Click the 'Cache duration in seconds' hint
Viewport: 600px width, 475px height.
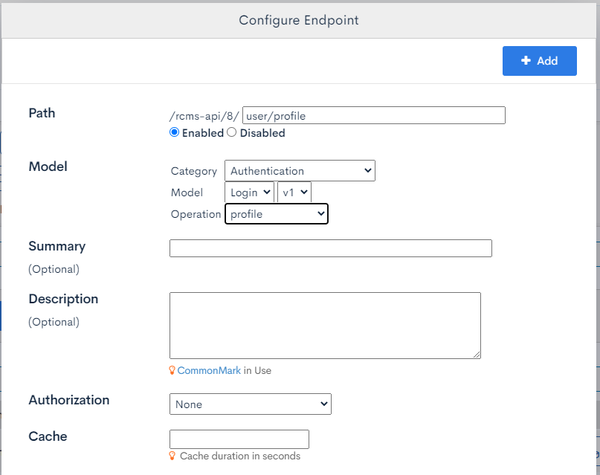240,456
